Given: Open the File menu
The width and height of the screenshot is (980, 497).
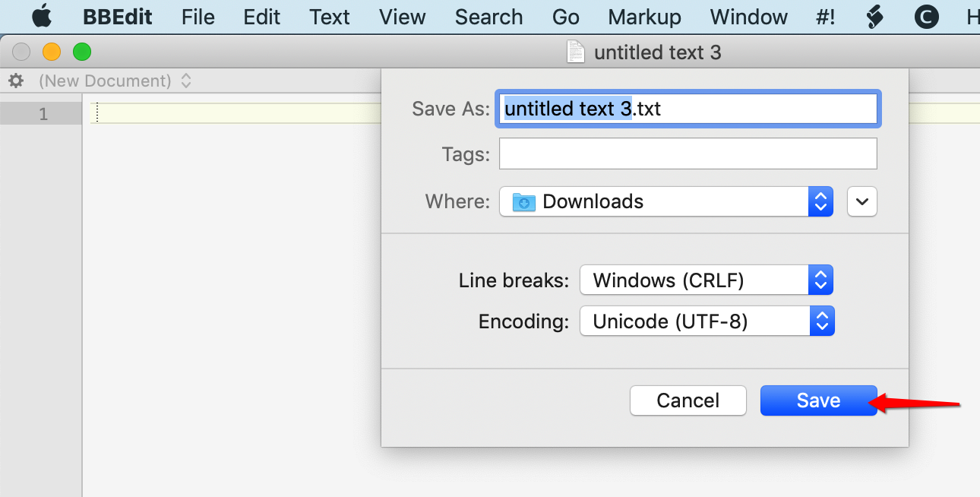Looking at the screenshot, I should pyautogui.click(x=198, y=17).
